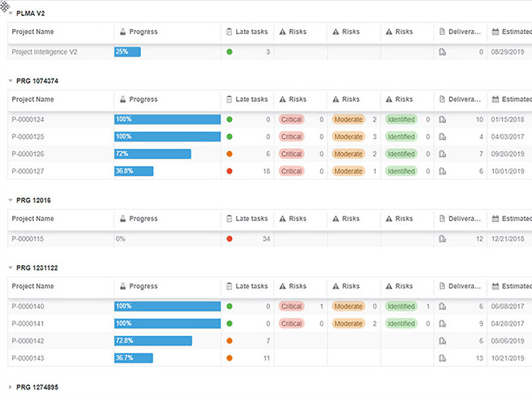This screenshot has height=399, width=532.
Task: Sort by Project Name in the PRG 12016 group
Action: [x=33, y=219]
